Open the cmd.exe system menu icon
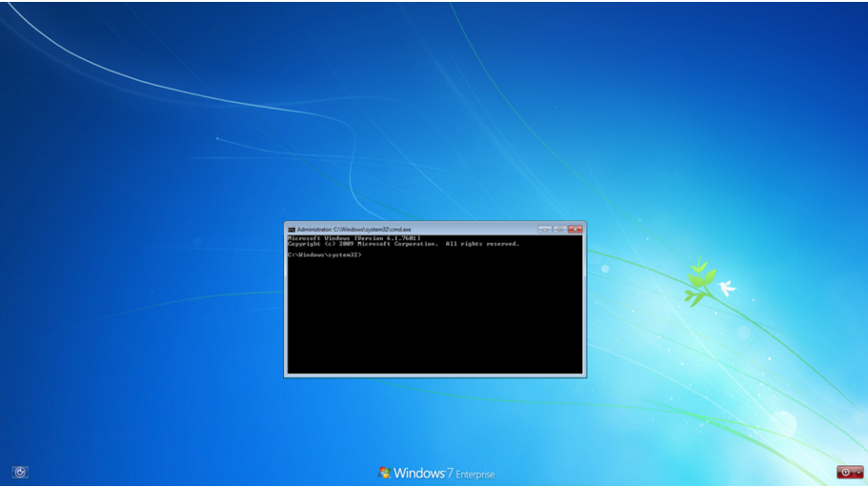The image size is (868, 487). click(x=292, y=230)
